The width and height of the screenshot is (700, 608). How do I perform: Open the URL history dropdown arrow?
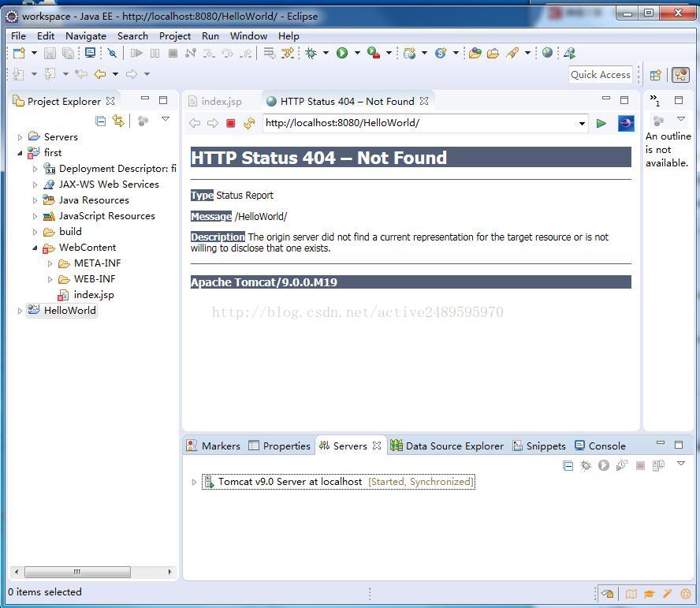click(x=582, y=123)
